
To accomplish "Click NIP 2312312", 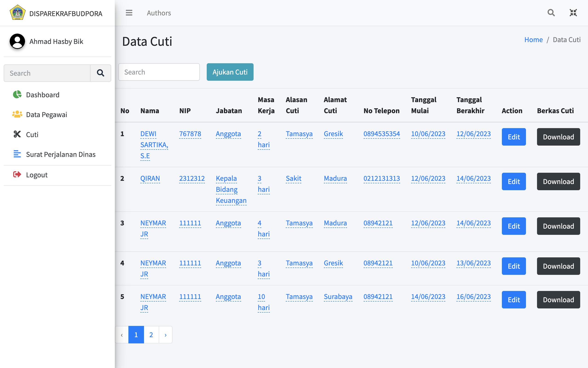I will point(192,178).
